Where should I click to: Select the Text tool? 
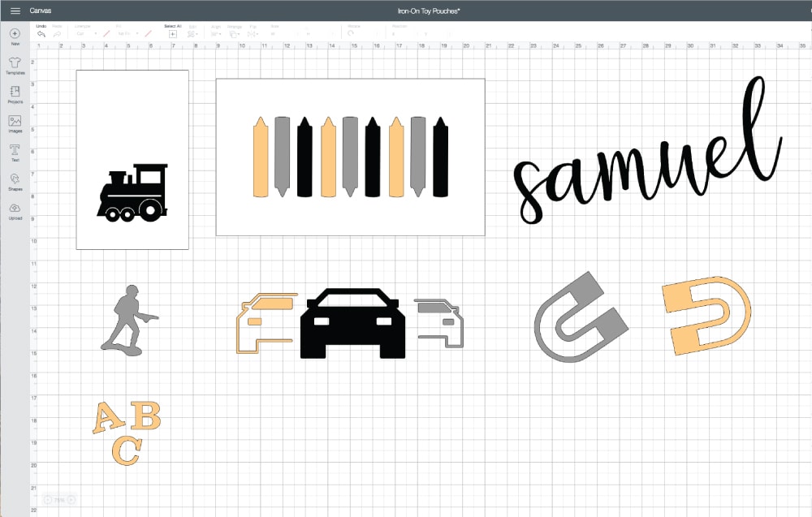(x=15, y=150)
